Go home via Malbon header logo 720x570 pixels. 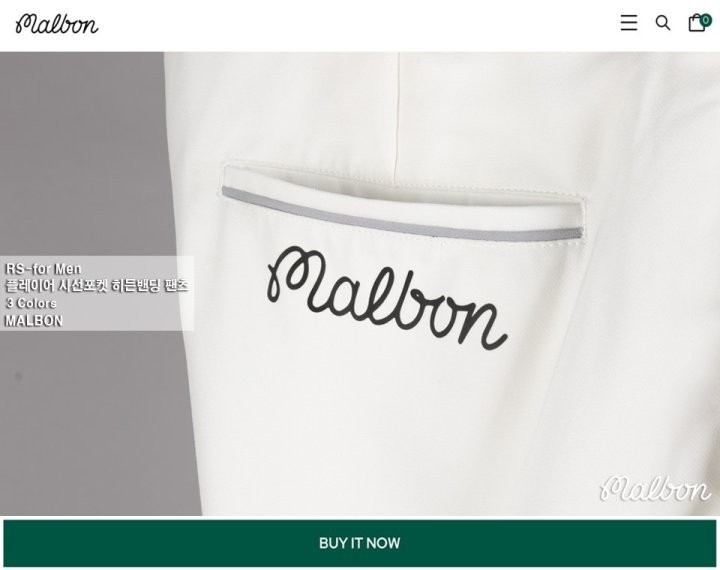57,23
